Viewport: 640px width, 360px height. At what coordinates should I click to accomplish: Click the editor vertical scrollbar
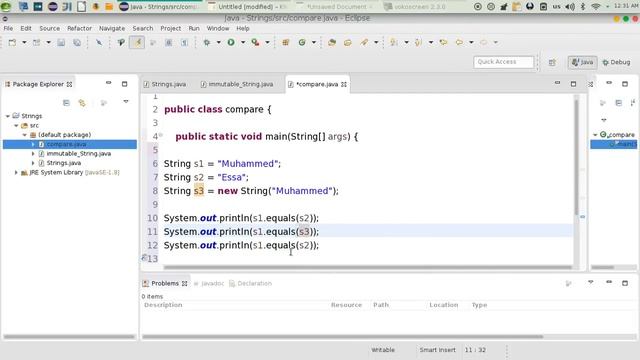click(576, 157)
